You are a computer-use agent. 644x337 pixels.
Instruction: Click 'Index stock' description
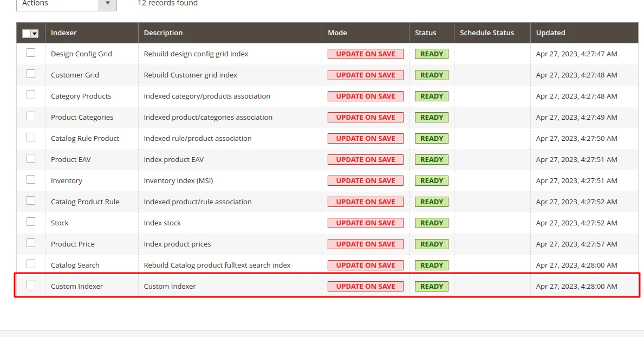pos(162,223)
